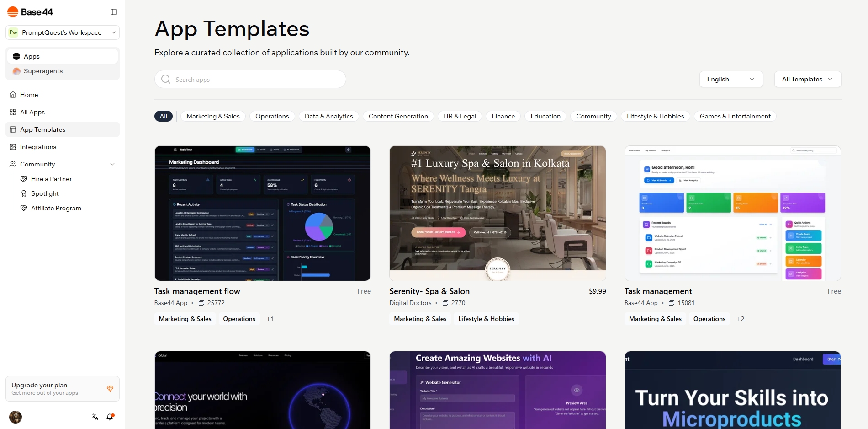Click the Base44 logo
Image resolution: width=868 pixels, height=429 pixels.
[x=30, y=12]
